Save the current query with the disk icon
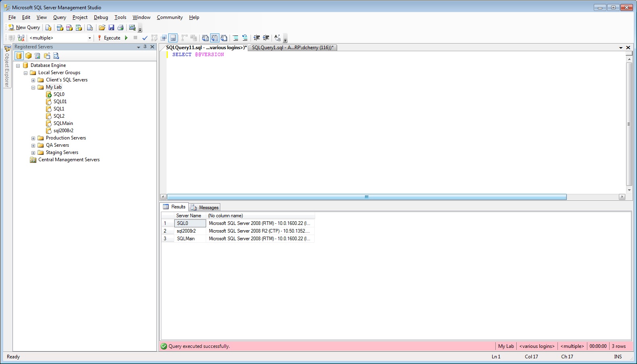This screenshot has width=637, height=364. point(111,27)
